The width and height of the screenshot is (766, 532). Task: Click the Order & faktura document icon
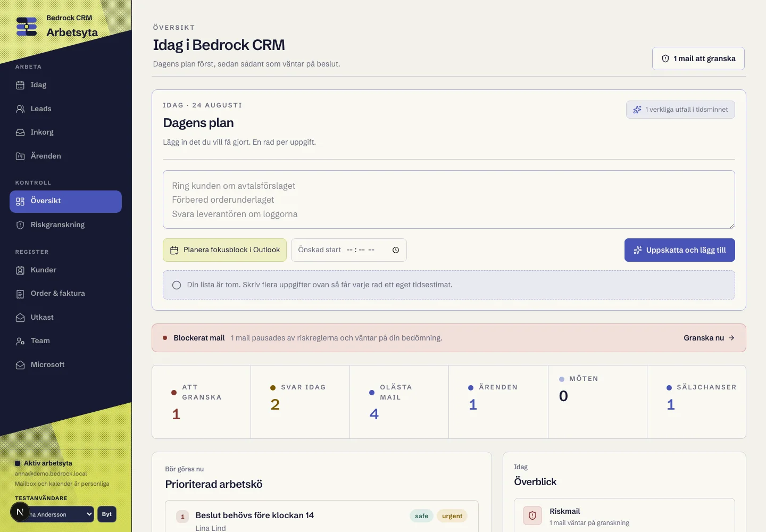pyautogui.click(x=20, y=294)
